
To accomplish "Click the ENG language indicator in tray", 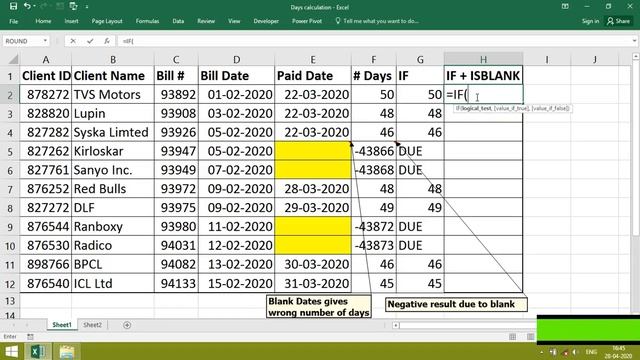I will (x=591, y=352).
